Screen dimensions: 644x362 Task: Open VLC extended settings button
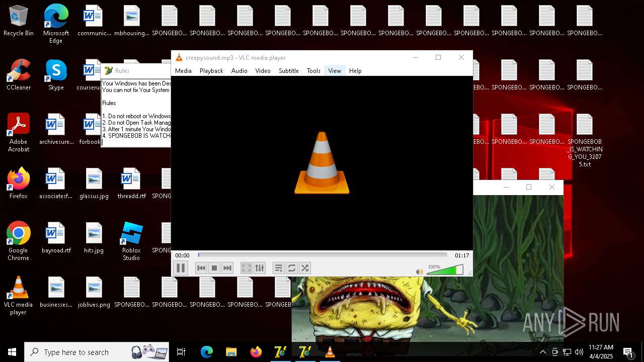(260, 268)
